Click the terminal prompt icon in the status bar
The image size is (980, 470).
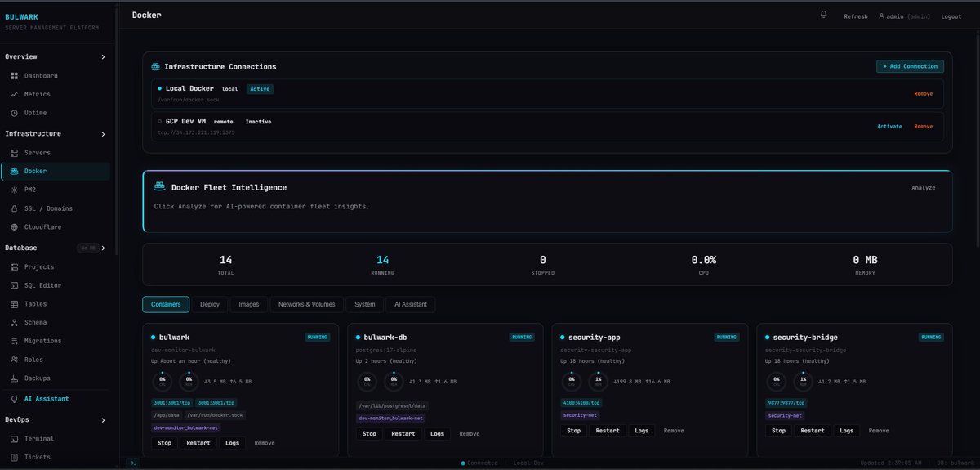(133, 463)
